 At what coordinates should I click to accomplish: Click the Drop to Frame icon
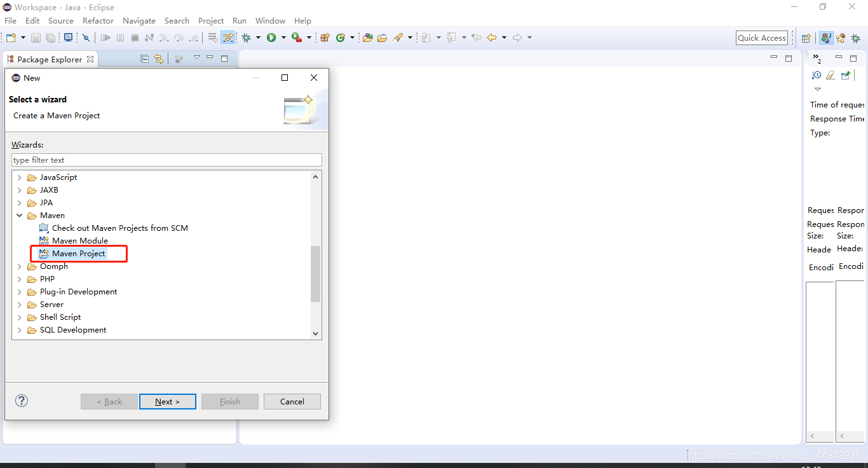pyautogui.click(x=213, y=38)
